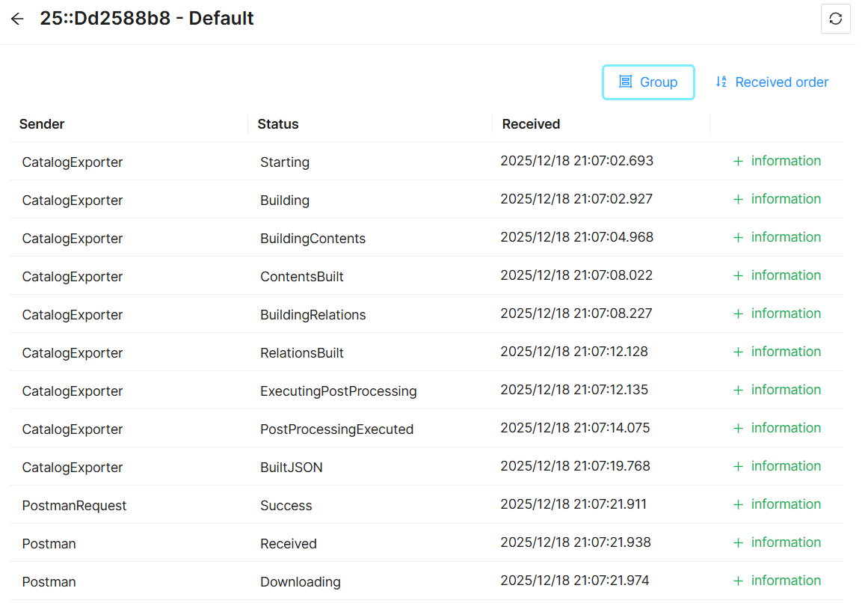Open the information link for PostmanRequest Success

pos(785,504)
